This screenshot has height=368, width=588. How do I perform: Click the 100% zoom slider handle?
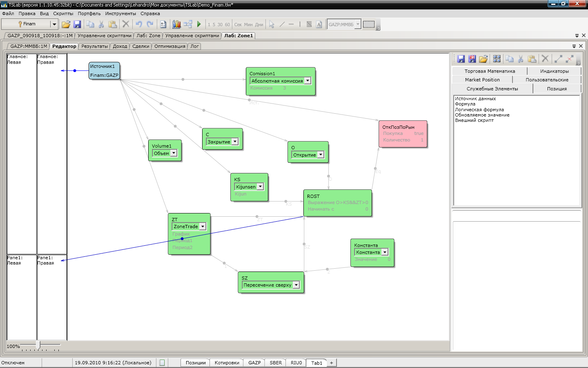(38, 346)
